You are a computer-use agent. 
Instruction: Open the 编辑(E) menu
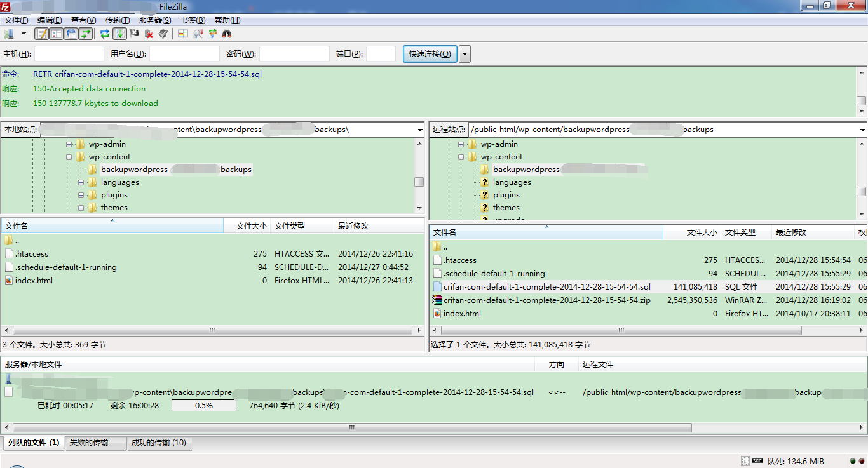tap(50, 20)
